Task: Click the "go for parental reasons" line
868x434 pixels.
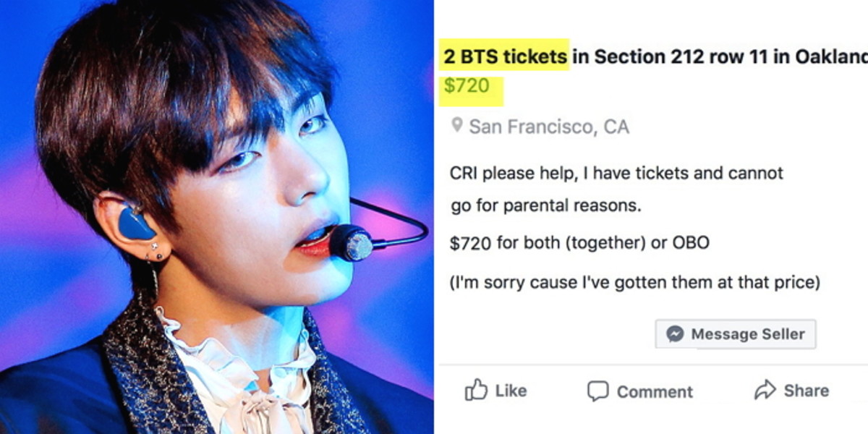Action: click(546, 206)
